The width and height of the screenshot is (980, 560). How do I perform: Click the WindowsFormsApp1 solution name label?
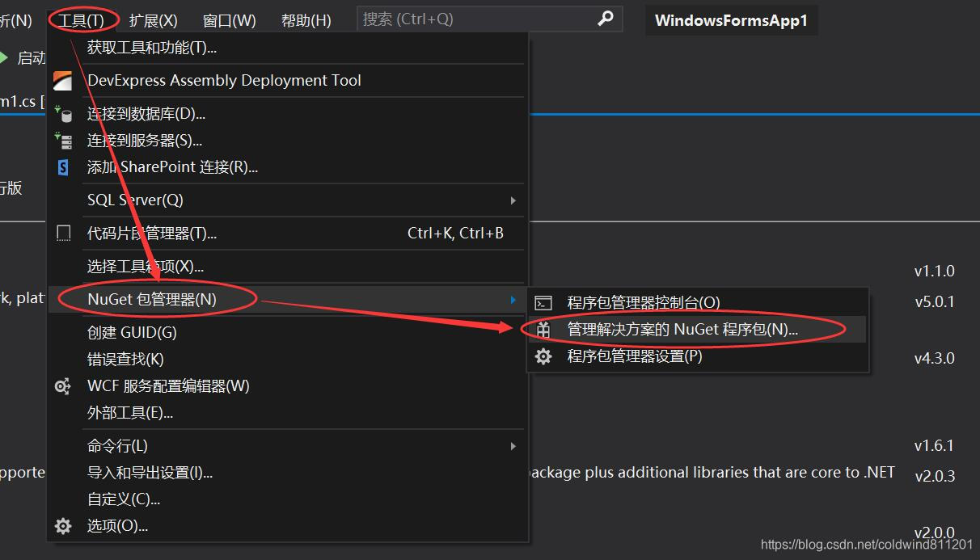coord(731,20)
